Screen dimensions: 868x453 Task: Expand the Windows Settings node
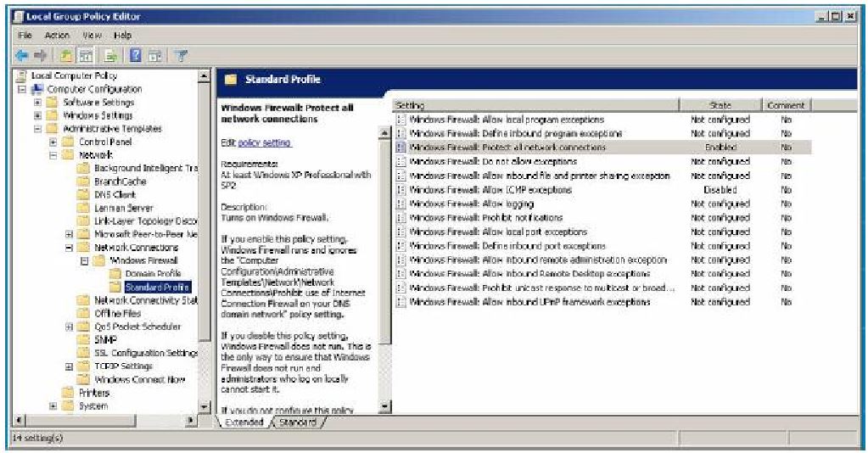pyautogui.click(x=37, y=115)
